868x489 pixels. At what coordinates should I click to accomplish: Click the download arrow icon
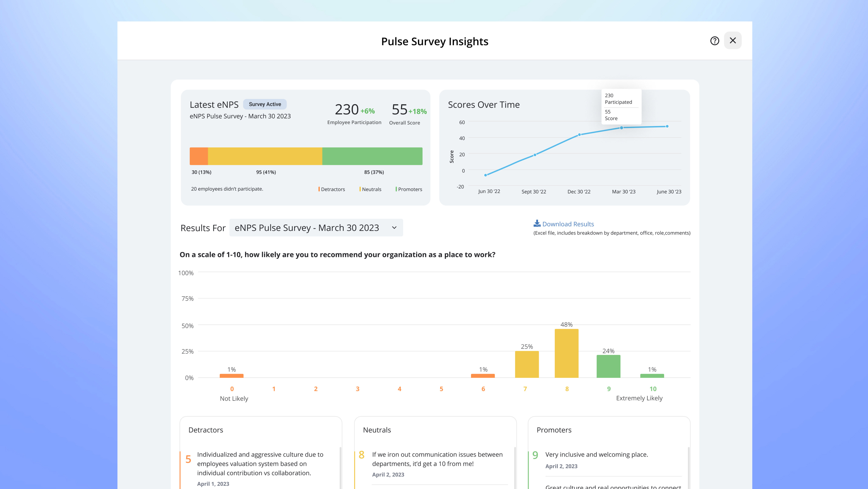(x=537, y=223)
